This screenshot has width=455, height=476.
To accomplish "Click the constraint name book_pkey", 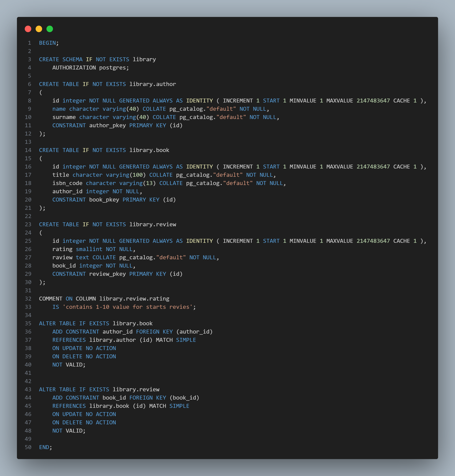I will click(x=104, y=200).
